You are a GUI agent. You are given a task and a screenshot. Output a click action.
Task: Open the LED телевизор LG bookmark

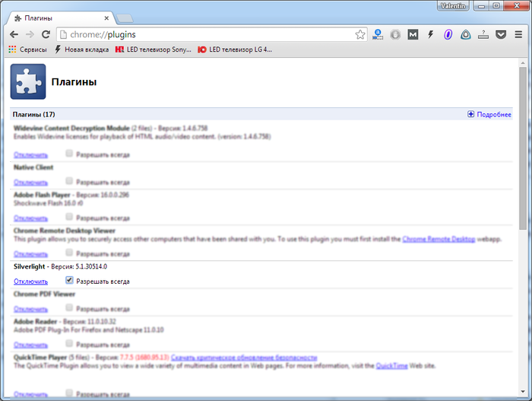click(x=235, y=49)
